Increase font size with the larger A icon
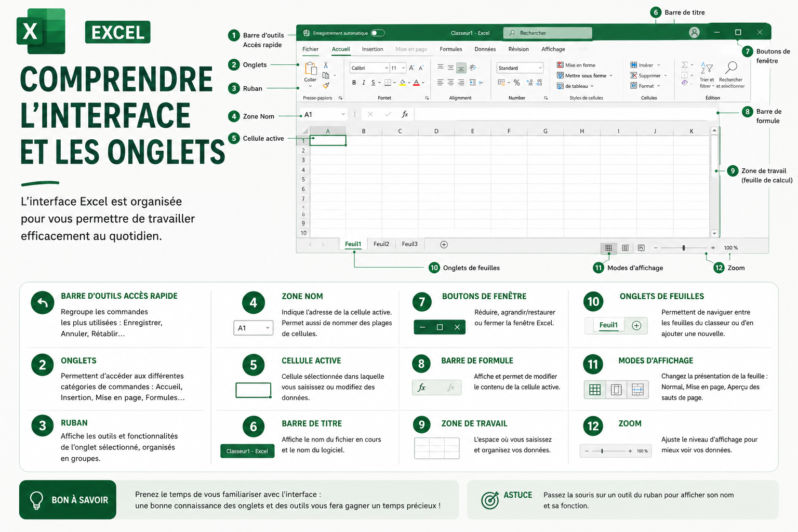Image resolution: width=798 pixels, height=532 pixels. (411, 68)
